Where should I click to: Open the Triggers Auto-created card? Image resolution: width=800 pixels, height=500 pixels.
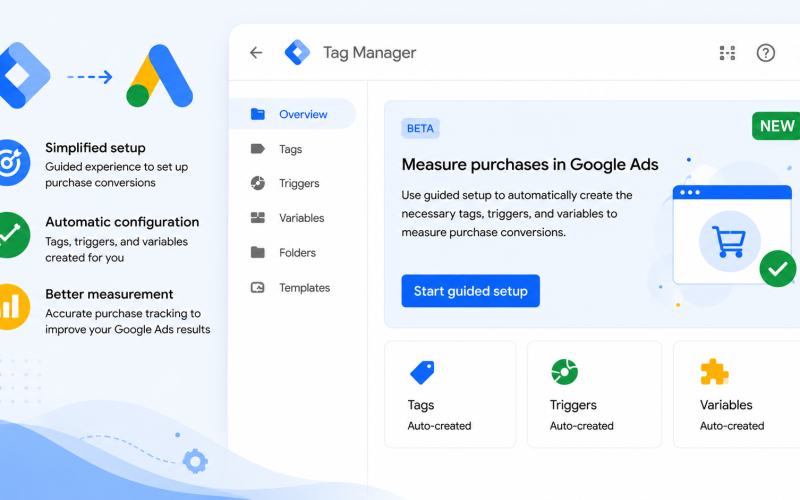click(x=594, y=394)
